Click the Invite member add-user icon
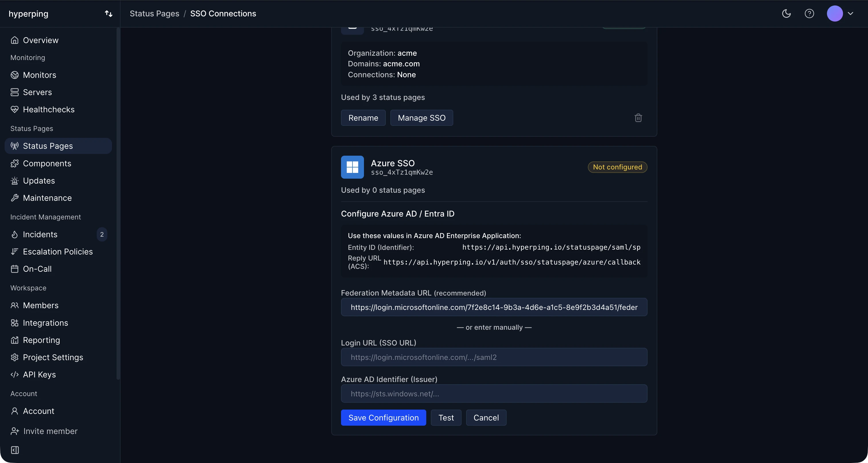This screenshot has width=868, height=463. click(x=15, y=431)
